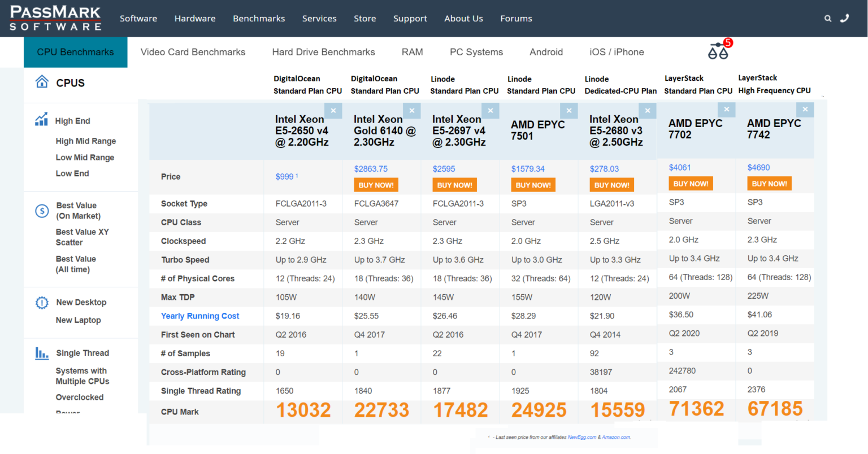The width and height of the screenshot is (868, 454).
Task: Remove the AMD EPYC 7742 column
Action: point(805,109)
